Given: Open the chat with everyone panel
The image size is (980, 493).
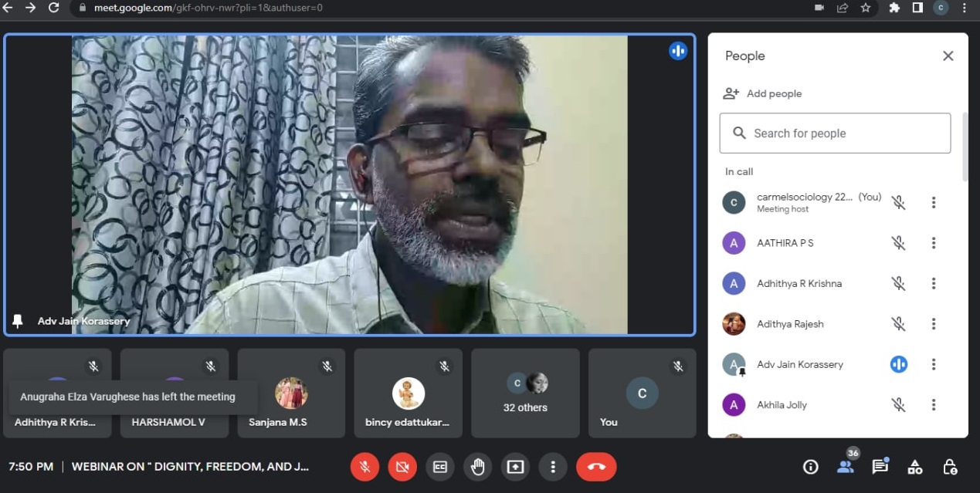Looking at the screenshot, I should (x=880, y=467).
